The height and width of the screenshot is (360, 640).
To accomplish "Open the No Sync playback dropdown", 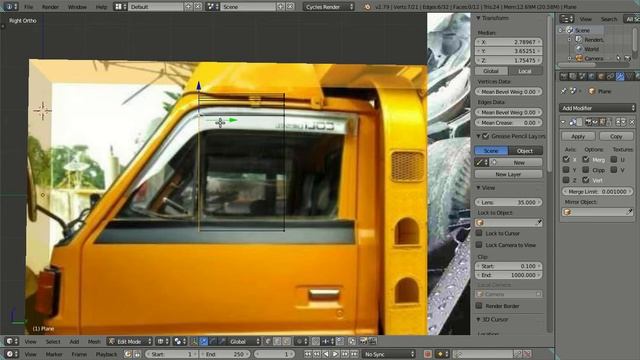I will tap(389, 354).
